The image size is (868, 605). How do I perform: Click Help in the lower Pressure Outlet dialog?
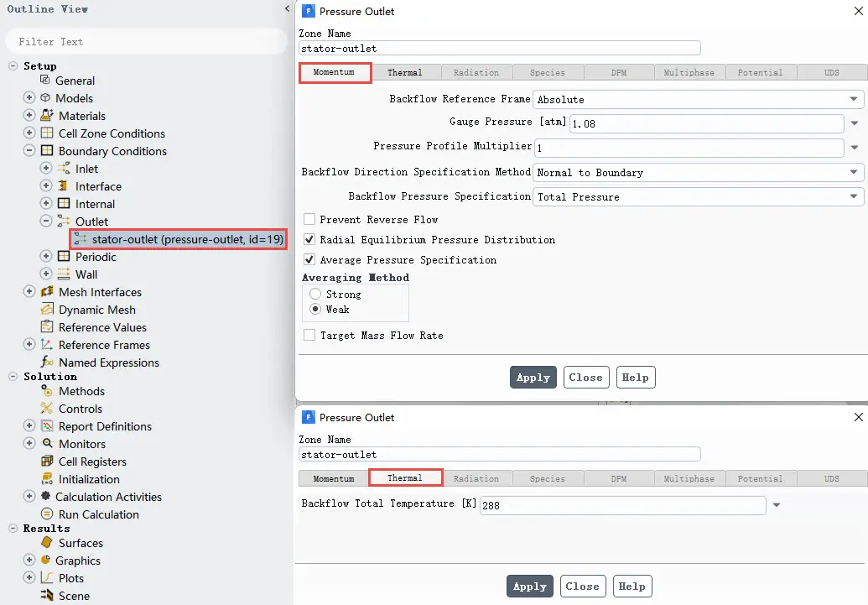(x=632, y=587)
